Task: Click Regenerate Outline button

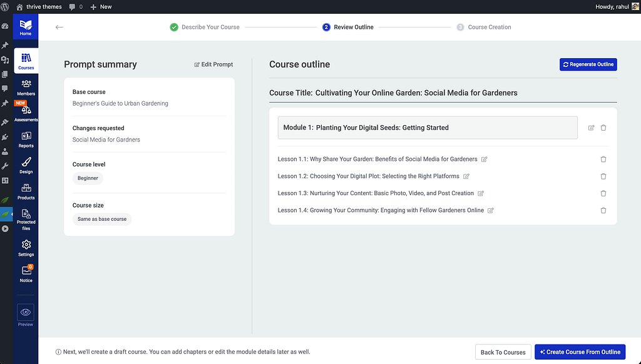Action: point(588,64)
